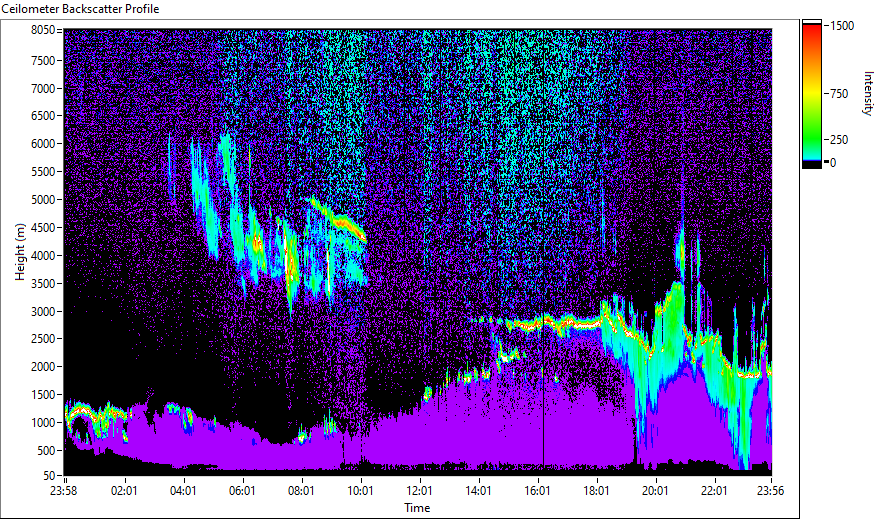
Task: Select the 0 intensity scale label
Action: pos(833,163)
